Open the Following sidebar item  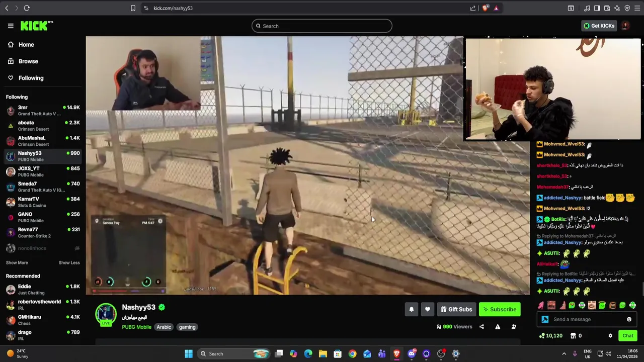(43, 78)
